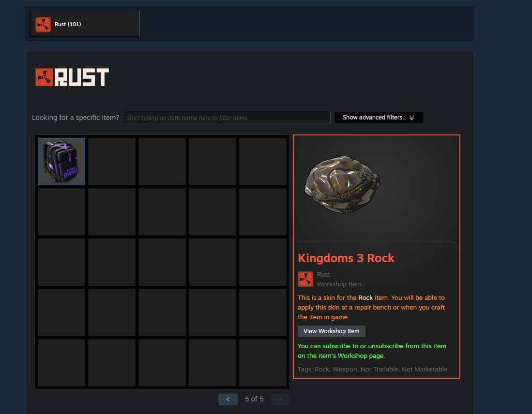Click the small Rust icon under item name
Viewport: 532px width, 414px height.
pos(305,279)
